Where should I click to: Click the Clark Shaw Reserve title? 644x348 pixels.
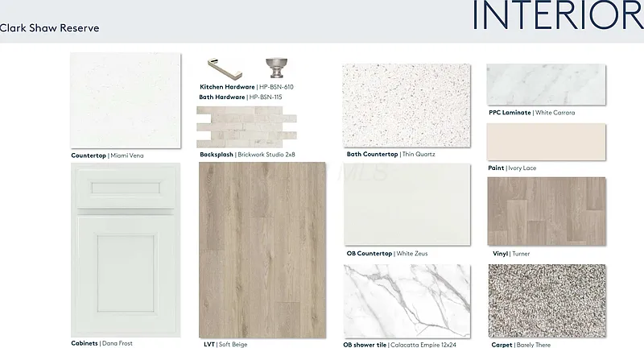click(x=50, y=28)
